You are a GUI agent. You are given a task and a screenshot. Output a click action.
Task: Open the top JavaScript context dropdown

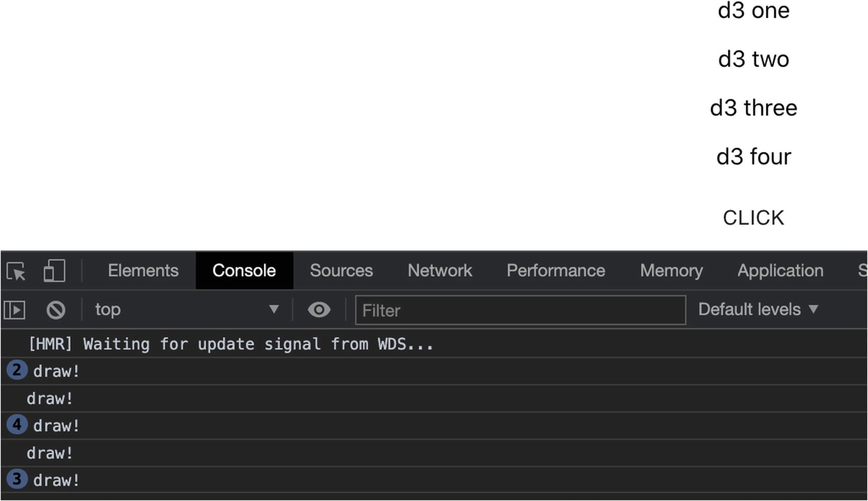[186, 310]
